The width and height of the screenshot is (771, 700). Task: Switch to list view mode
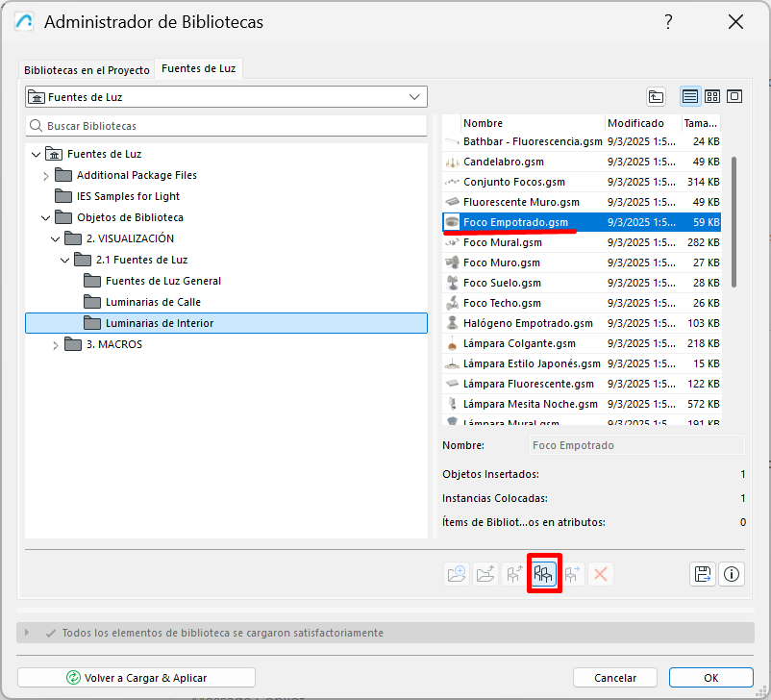point(689,96)
